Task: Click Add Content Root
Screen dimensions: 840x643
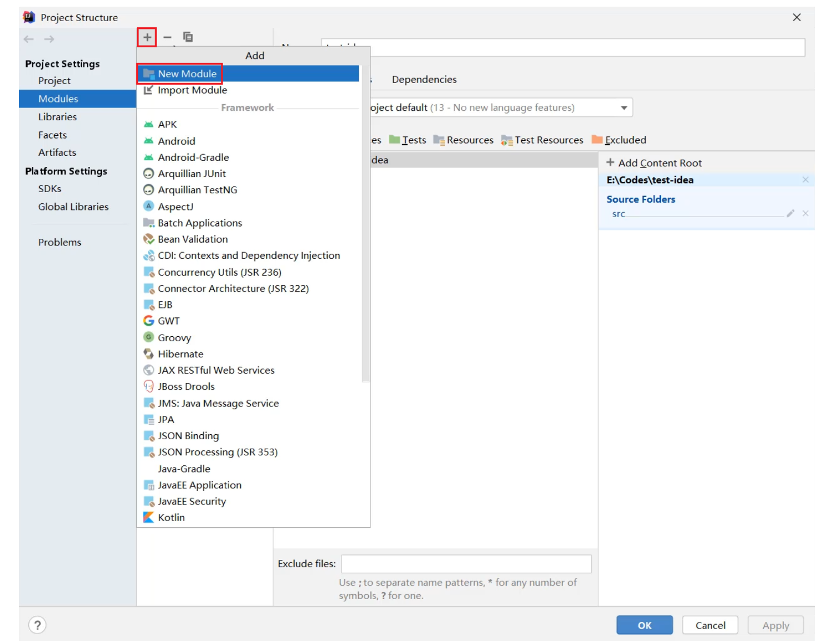Action: [x=654, y=163]
